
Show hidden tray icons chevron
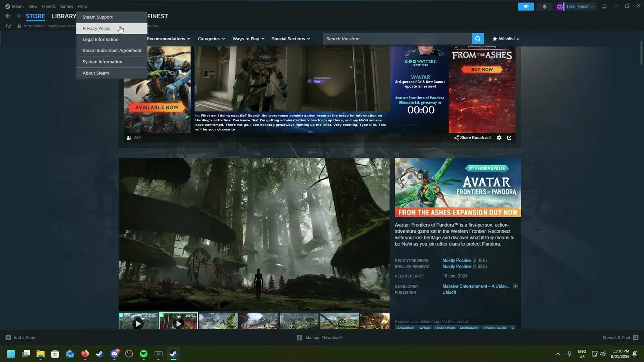click(x=558, y=354)
